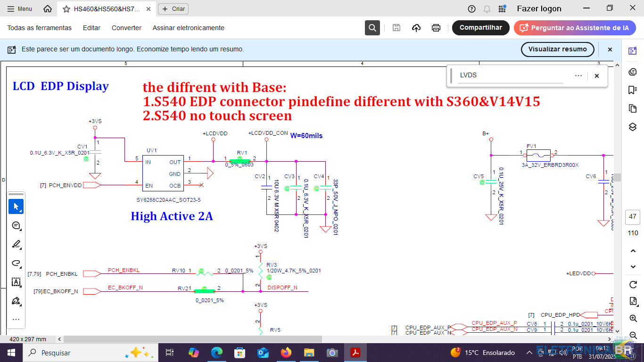
Task: Click the save document icon
Action: pos(396,28)
